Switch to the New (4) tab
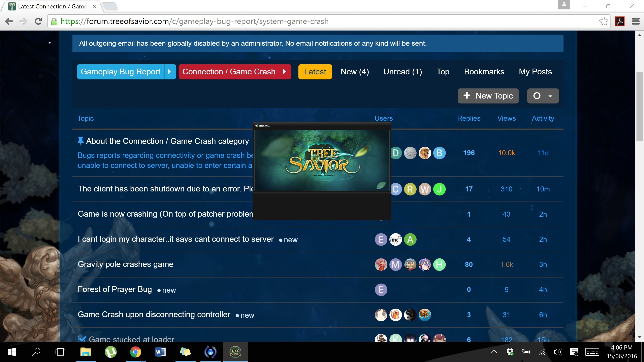 [x=354, y=72]
